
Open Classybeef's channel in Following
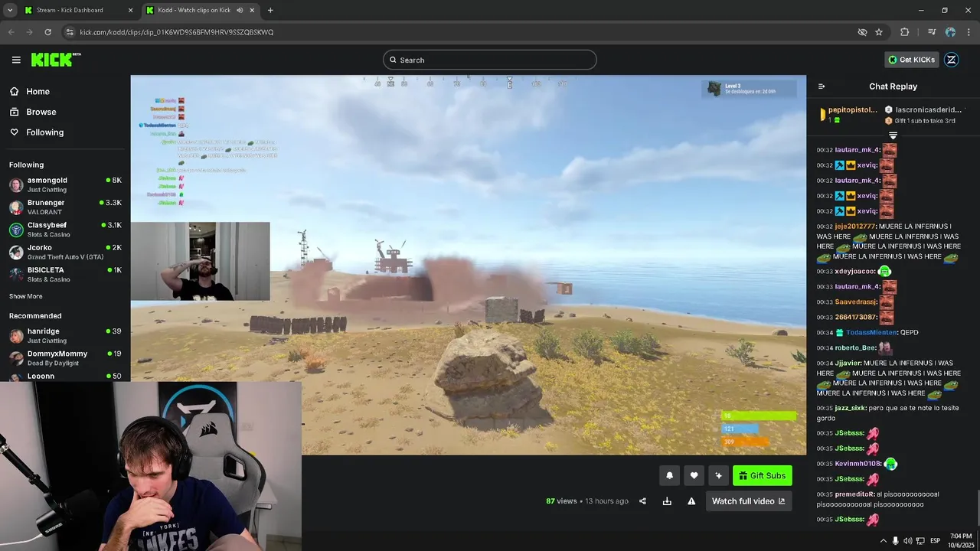(65, 230)
